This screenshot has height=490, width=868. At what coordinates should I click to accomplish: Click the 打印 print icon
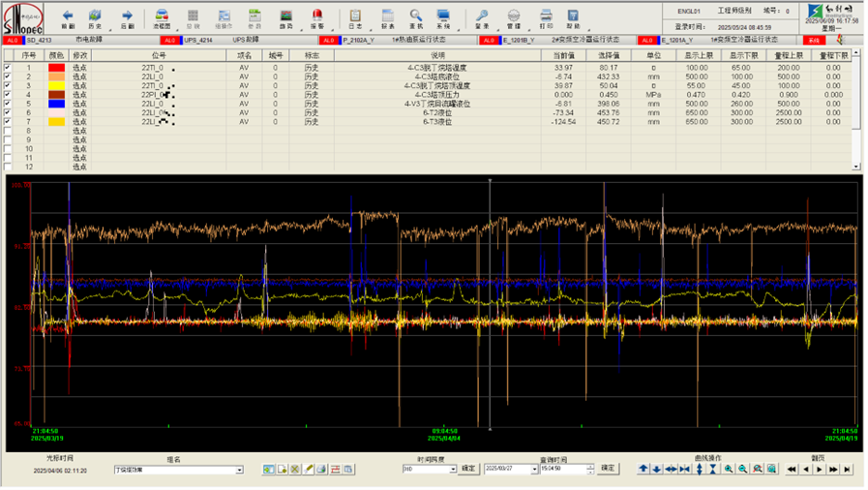click(x=546, y=17)
